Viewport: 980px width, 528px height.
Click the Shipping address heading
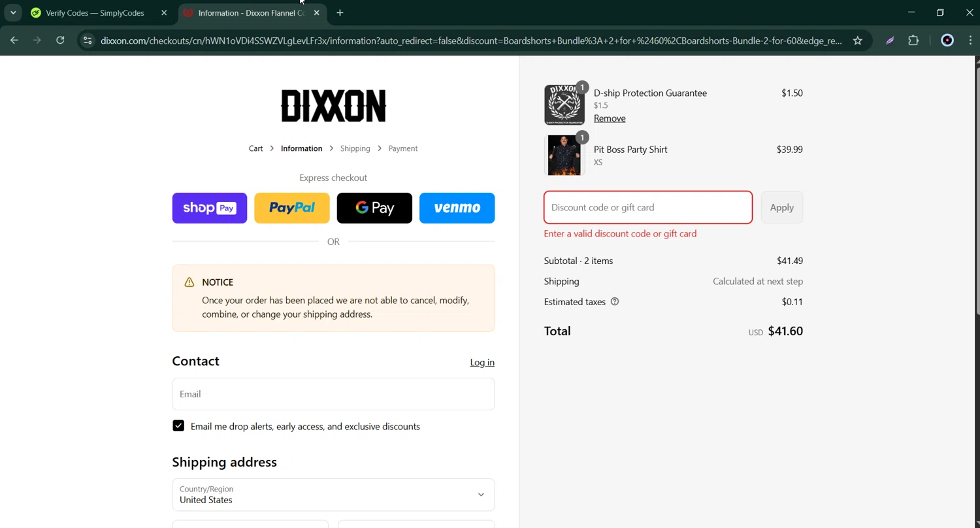224,462
